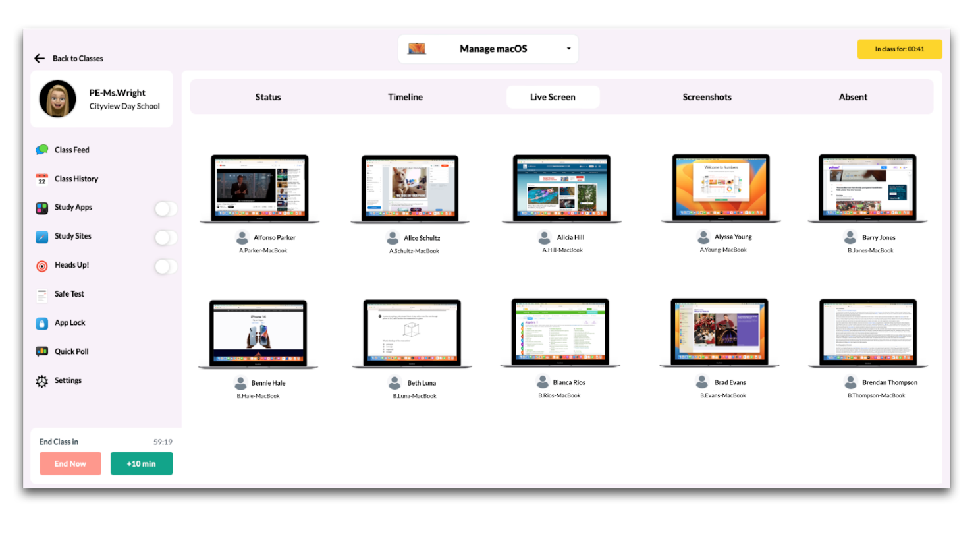
Task: Expand the Manage macOS dropdown
Action: tap(568, 49)
